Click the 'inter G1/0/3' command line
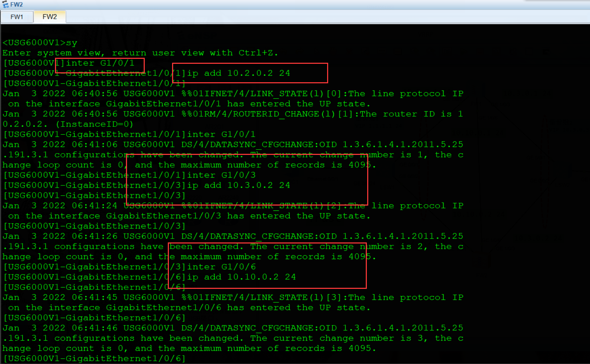The height and width of the screenshot is (364, 590). 129,175
